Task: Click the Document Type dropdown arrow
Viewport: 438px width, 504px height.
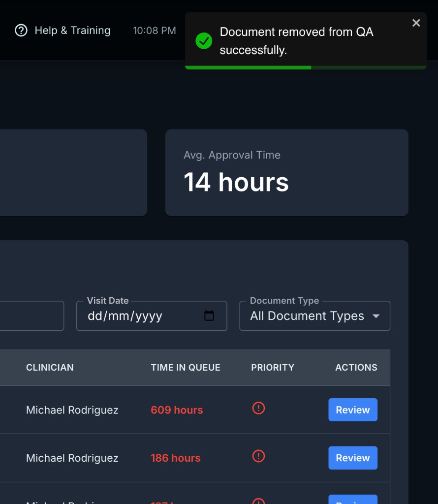Action: (375, 316)
